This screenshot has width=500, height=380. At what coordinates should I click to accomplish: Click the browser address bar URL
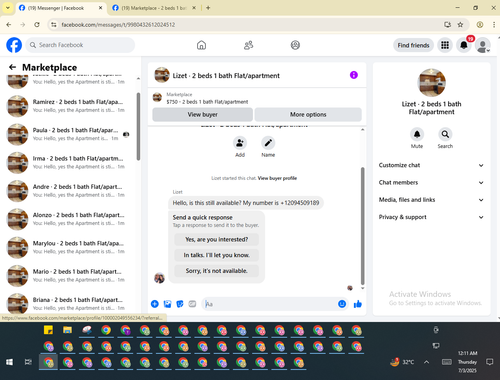[x=118, y=25]
